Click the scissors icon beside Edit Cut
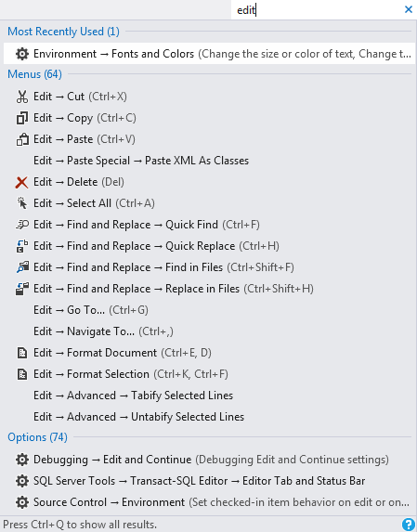 [22, 97]
